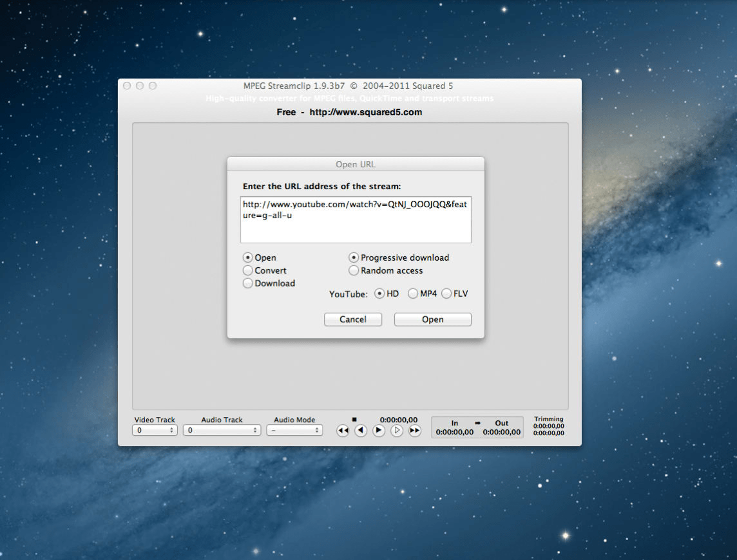
Task: Zoom the MPEG Streamclip window
Action: pos(153,86)
